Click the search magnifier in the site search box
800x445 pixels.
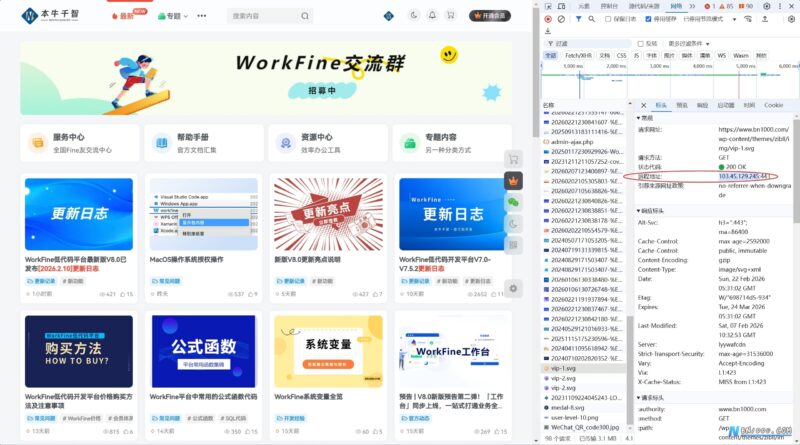(x=305, y=16)
